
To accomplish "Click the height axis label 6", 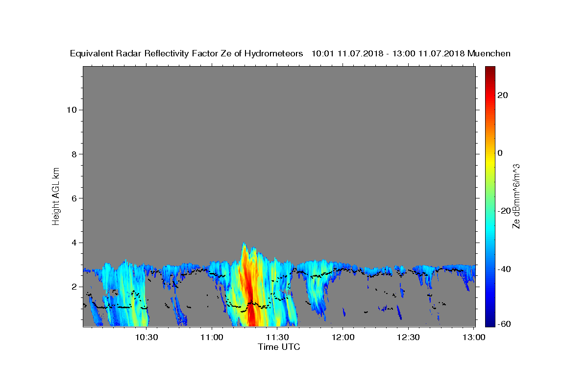I will tap(74, 198).
